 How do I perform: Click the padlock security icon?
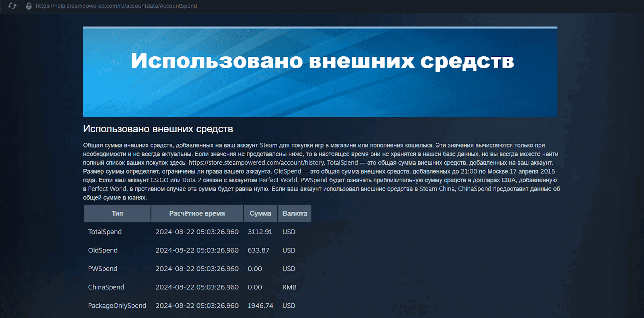pos(29,6)
